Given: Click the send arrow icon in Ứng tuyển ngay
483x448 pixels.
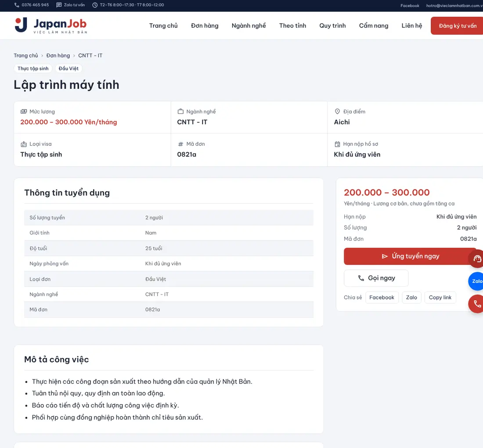Looking at the screenshot, I should (385, 257).
